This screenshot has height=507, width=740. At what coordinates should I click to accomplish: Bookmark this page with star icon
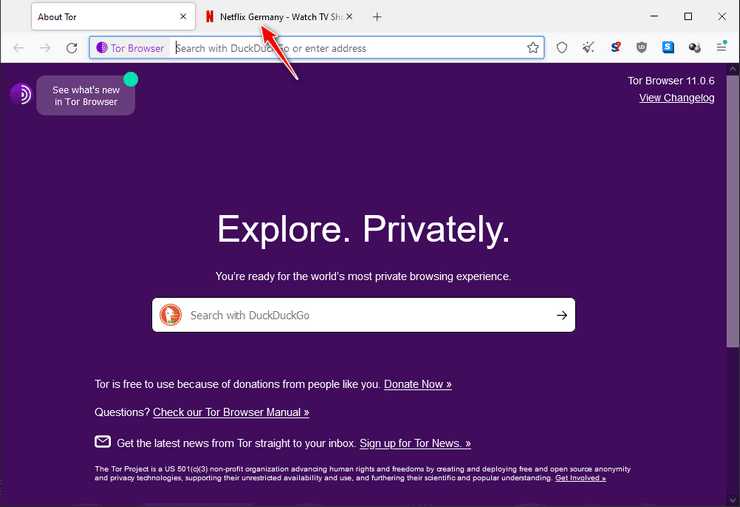point(533,48)
